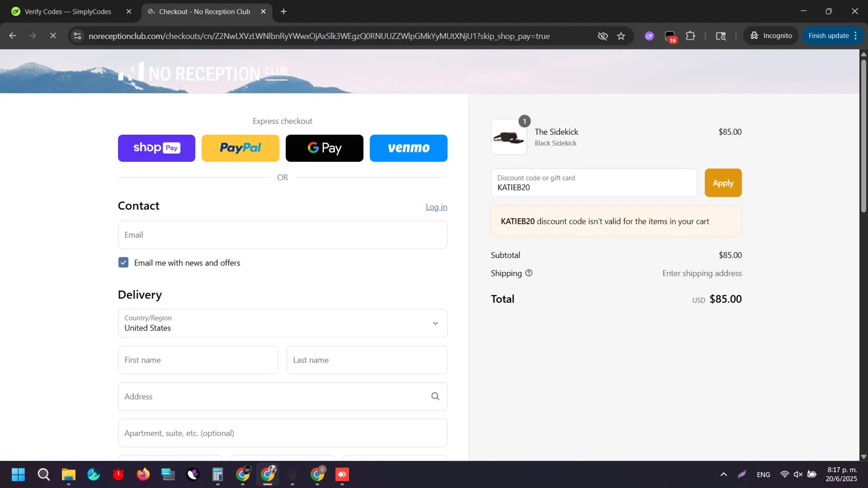Focus the Last name field
868x488 pixels.
click(367, 360)
